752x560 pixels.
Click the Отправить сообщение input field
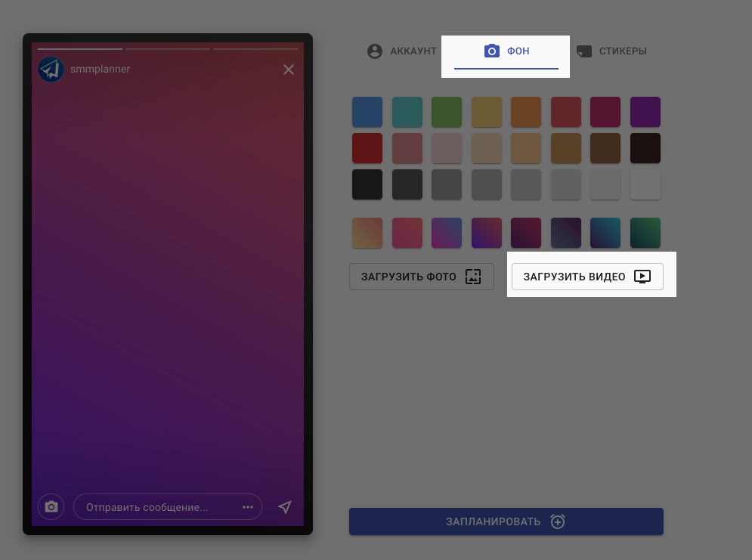167,507
